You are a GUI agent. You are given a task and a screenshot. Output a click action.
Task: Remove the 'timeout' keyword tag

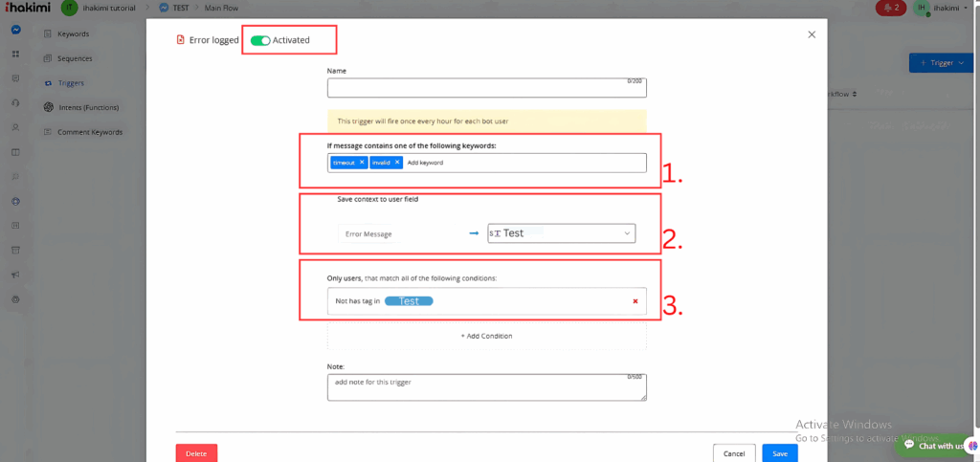pyautogui.click(x=362, y=163)
